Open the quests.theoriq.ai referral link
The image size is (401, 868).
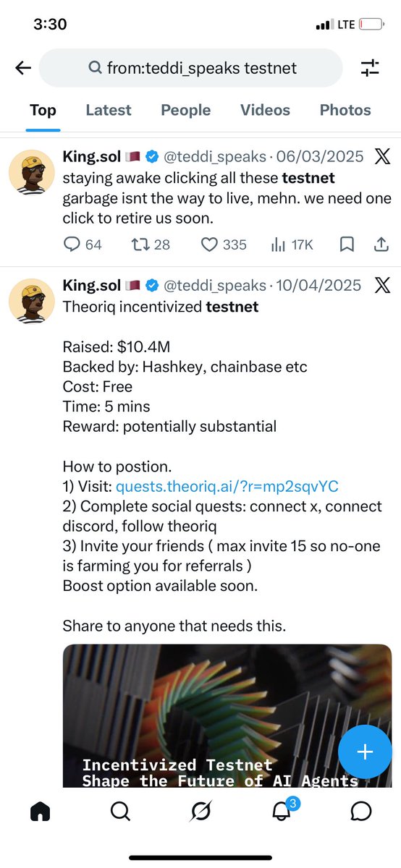point(227,486)
